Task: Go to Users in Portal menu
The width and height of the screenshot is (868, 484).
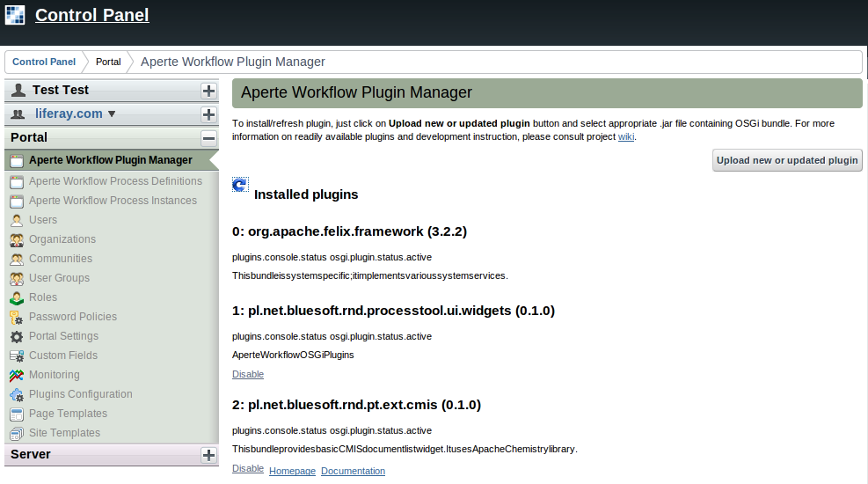Action: point(43,220)
